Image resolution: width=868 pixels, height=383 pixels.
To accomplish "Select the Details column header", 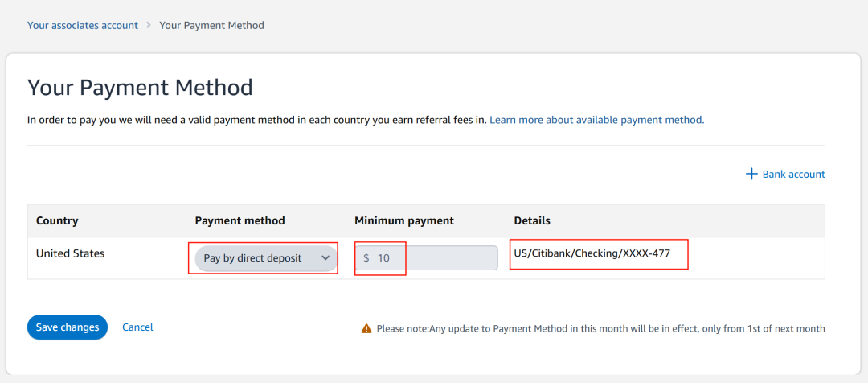I will click(x=532, y=220).
